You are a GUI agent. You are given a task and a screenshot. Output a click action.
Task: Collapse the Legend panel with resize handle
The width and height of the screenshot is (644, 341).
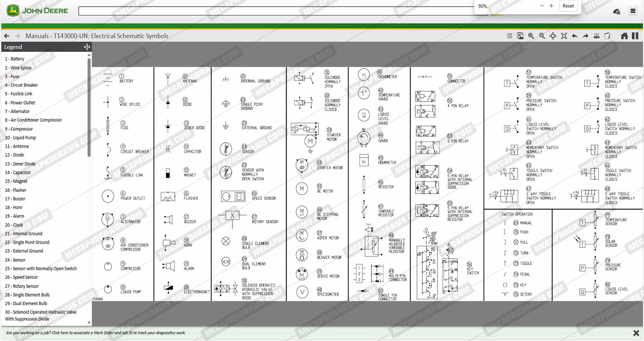pos(87,47)
